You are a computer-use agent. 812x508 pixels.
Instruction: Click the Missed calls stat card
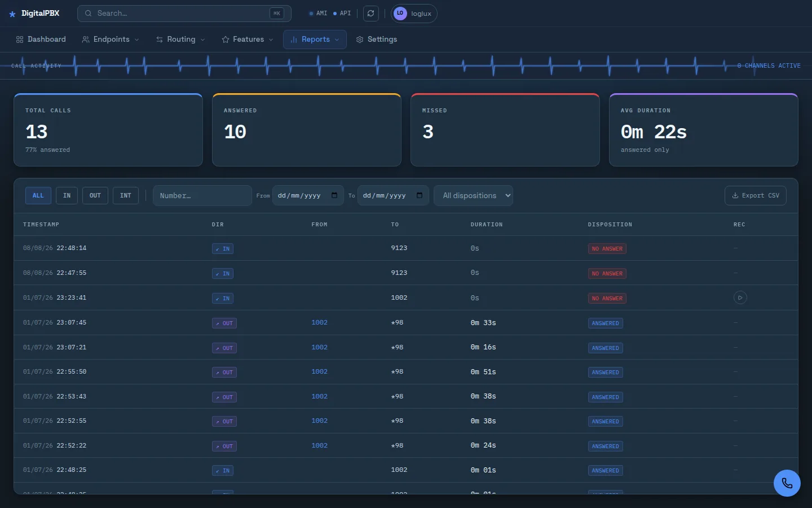(505, 130)
